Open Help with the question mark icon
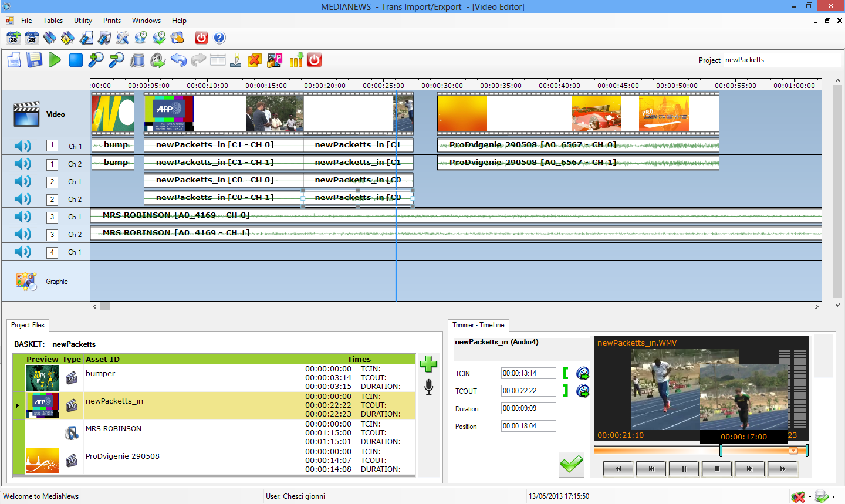The width and height of the screenshot is (845, 504). tap(219, 38)
